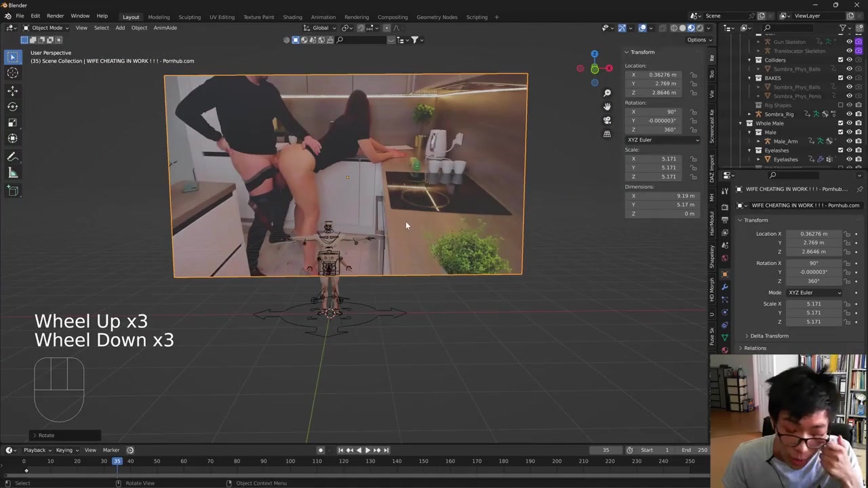Toggle perspective/orthographic view grid icon
This screenshot has width=868, height=488.
607,134
